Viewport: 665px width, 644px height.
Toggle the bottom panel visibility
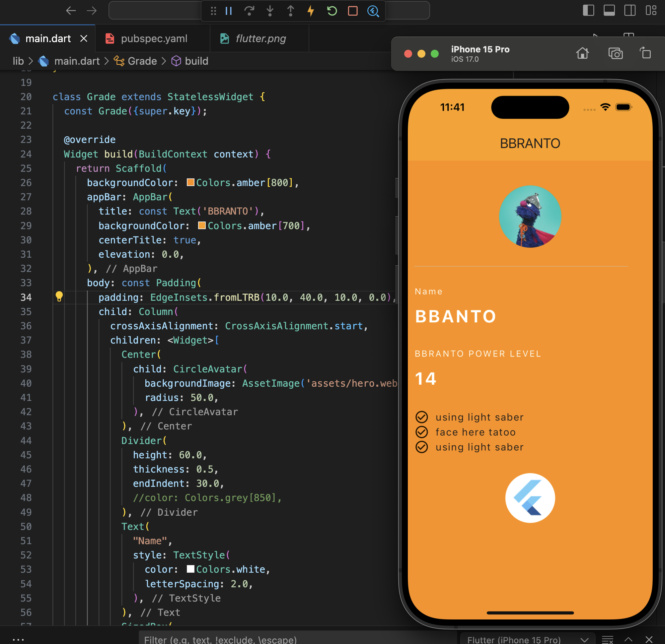pos(609,11)
